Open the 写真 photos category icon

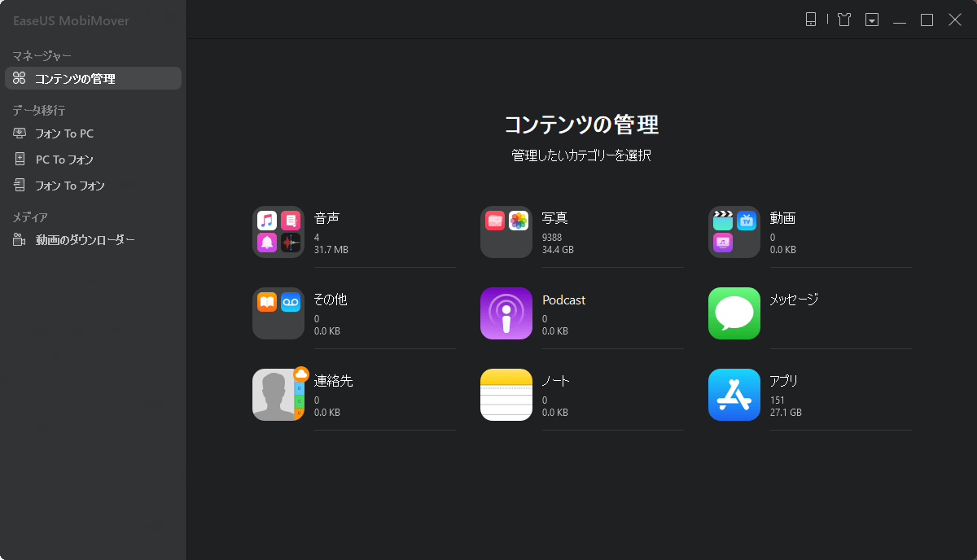pos(506,232)
